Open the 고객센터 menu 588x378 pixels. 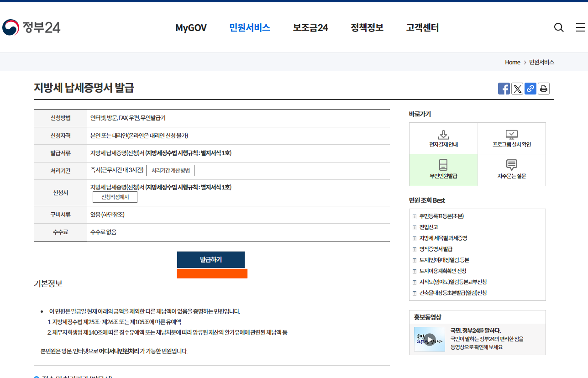click(421, 28)
